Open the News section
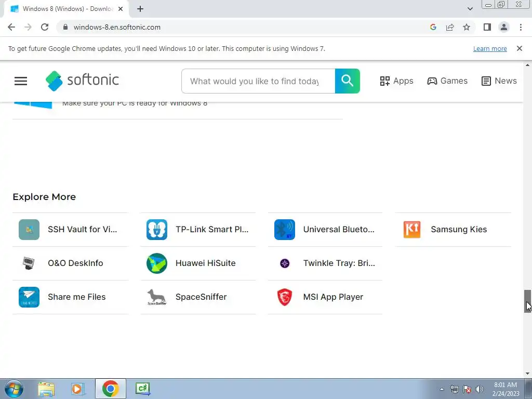Viewport: 532px width, 399px height. pos(499,81)
